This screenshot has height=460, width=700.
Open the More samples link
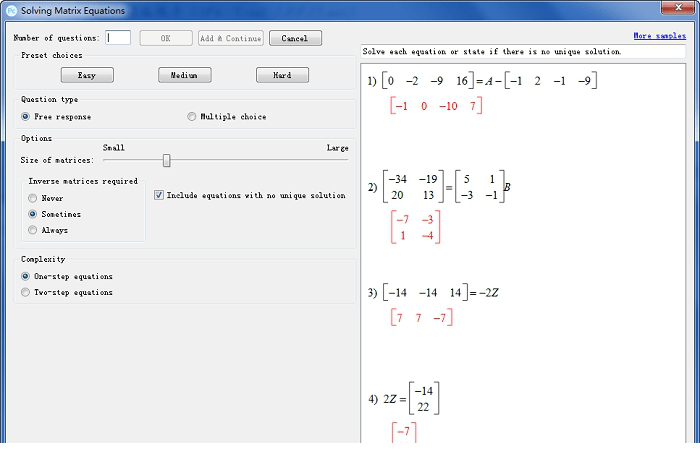click(659, 36)
